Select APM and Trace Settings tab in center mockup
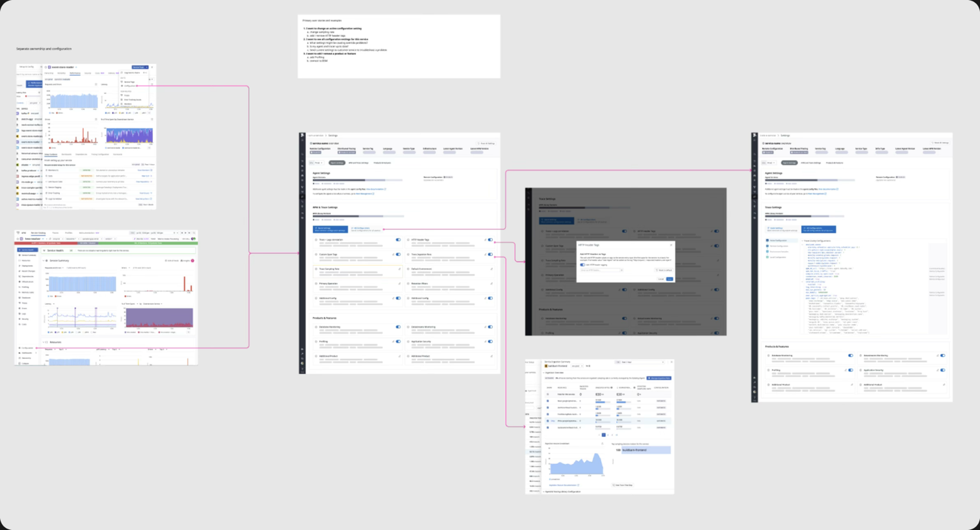This screenshot has width=980, height=530. [x=358, y=163]
